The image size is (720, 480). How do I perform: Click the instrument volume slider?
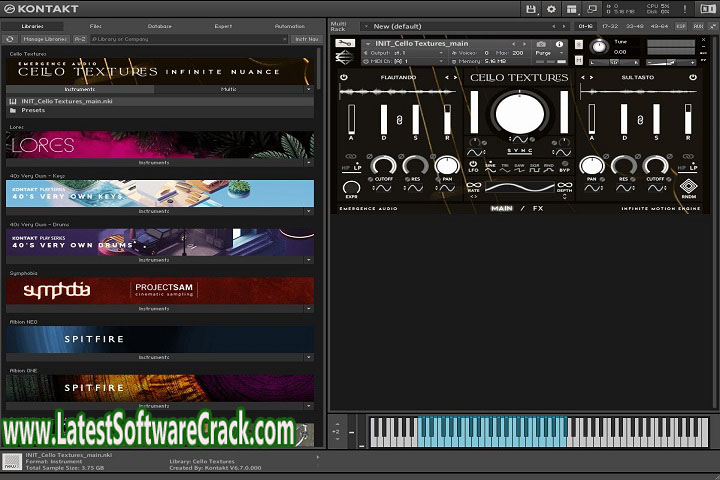click(x=670, y=62)
